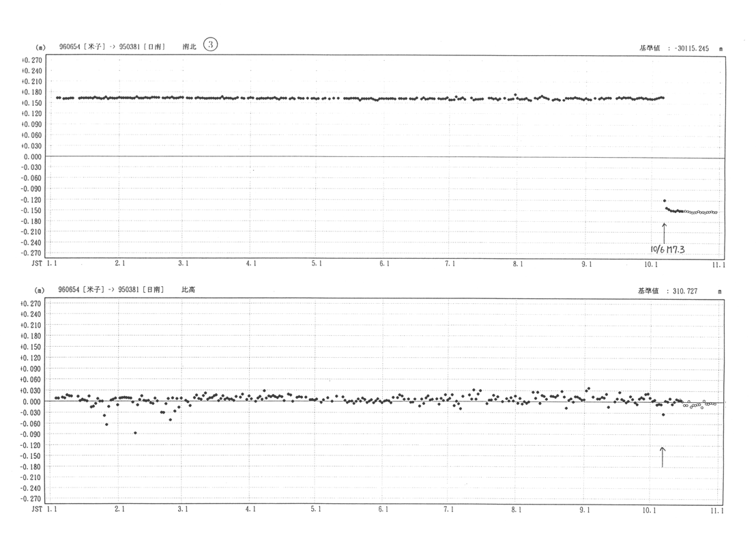
Task: Click the circled number 3 beside the top title
Action: tap(211, 45)
